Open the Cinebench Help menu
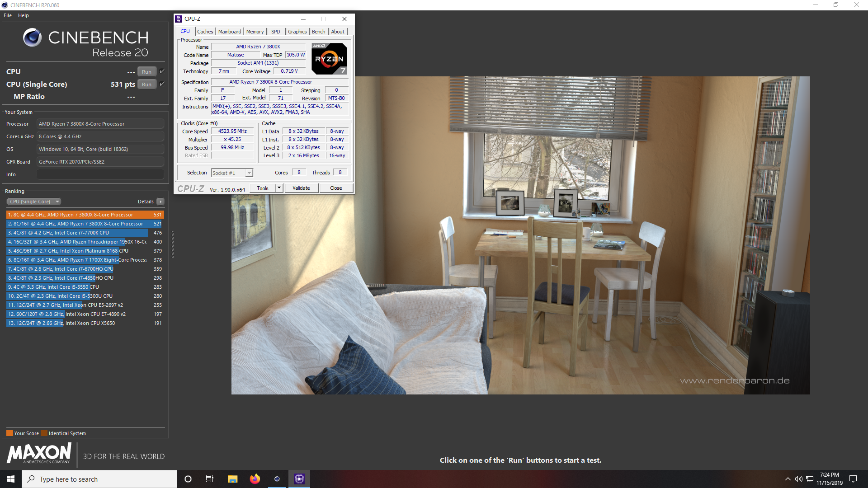This screenshot has width=868, height=488. tap(24, 15)
